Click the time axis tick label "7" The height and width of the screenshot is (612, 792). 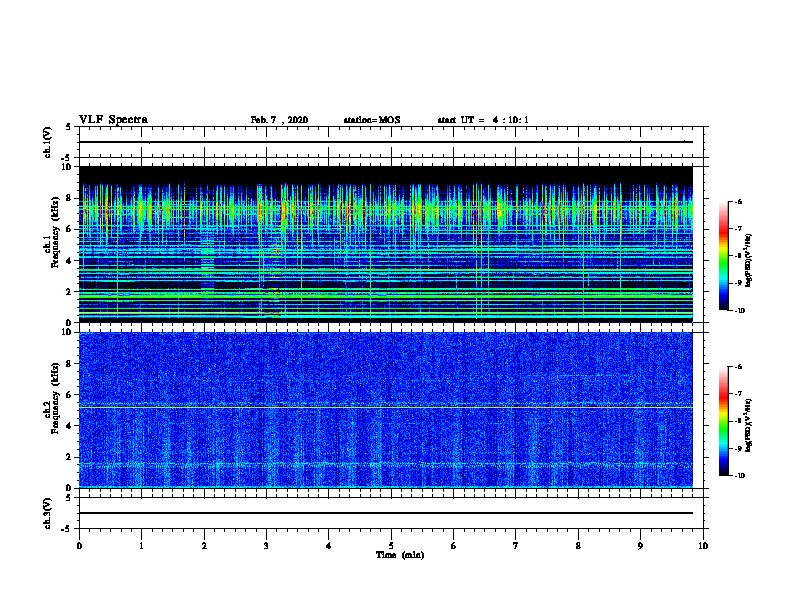click(x=516, y=546)
